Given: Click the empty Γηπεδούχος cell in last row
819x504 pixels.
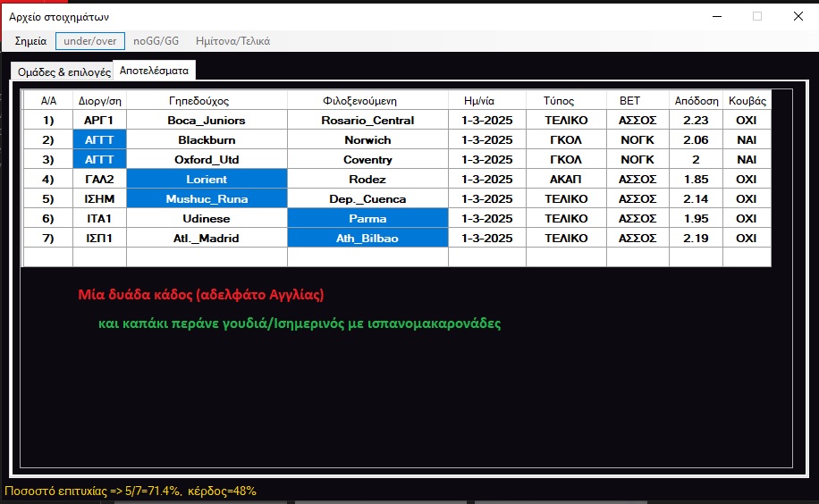Looking at the screenshot, I should point(207,257).
